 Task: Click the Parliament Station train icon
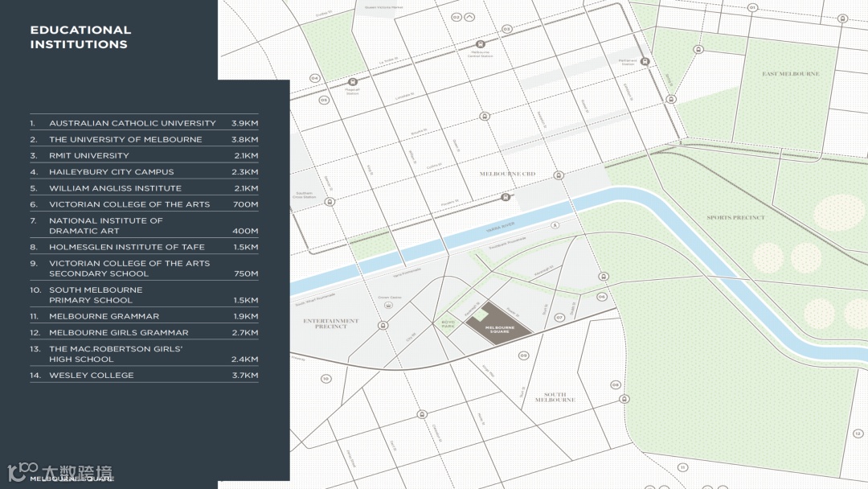coord(645,61)
